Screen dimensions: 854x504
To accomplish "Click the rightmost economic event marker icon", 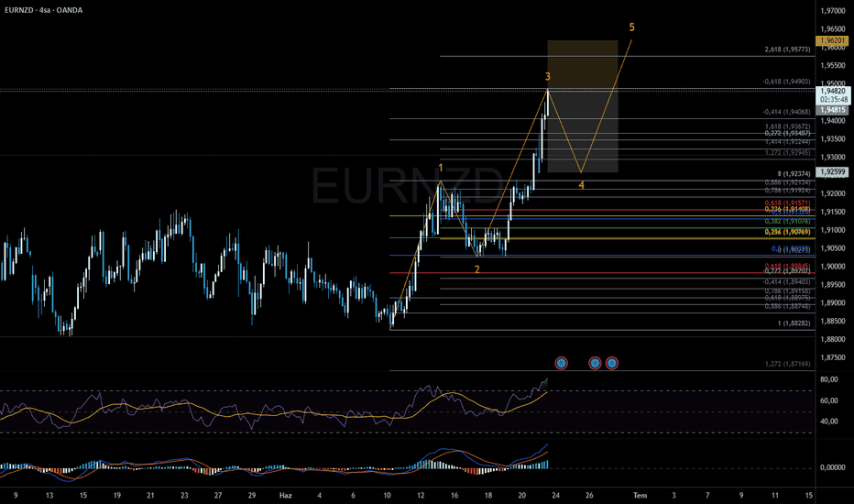I will [611, 363].
